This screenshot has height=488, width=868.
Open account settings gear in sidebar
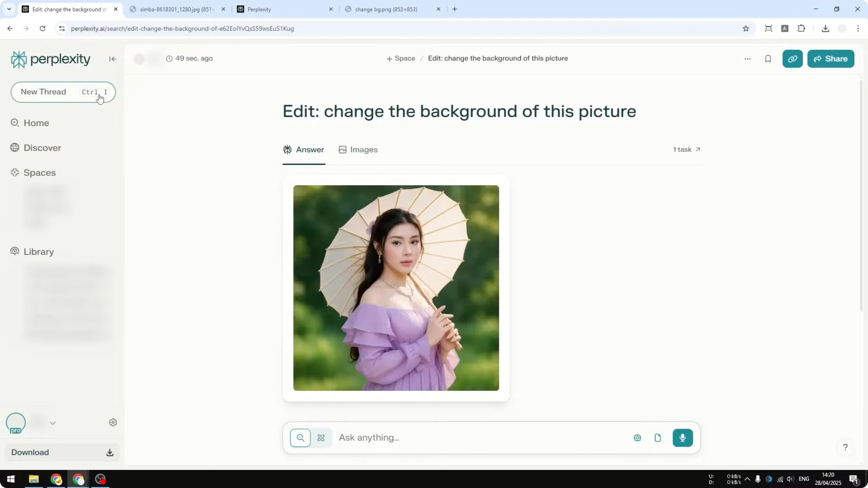tap(113, 422)
